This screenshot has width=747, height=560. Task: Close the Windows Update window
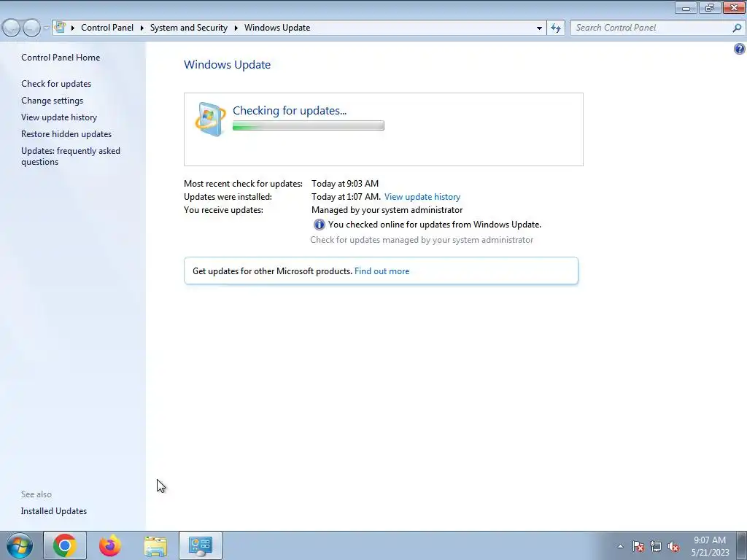[x=734, y=7]
